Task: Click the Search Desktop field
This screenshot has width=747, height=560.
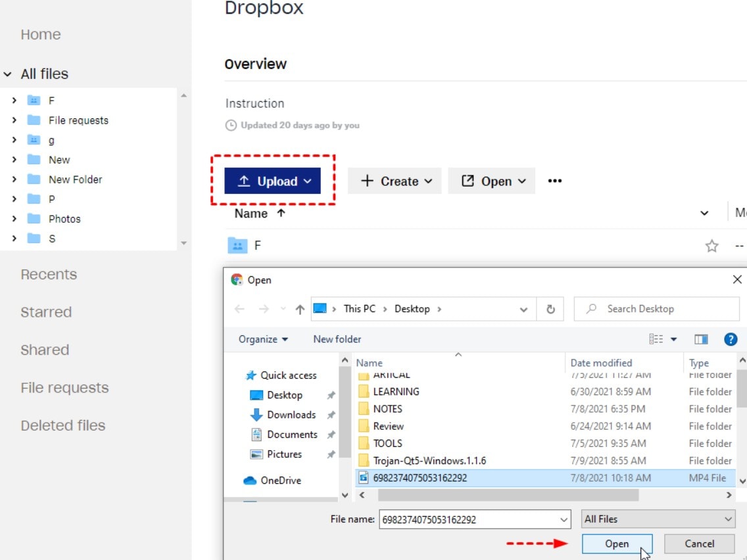Action: (x=656, y=308)
